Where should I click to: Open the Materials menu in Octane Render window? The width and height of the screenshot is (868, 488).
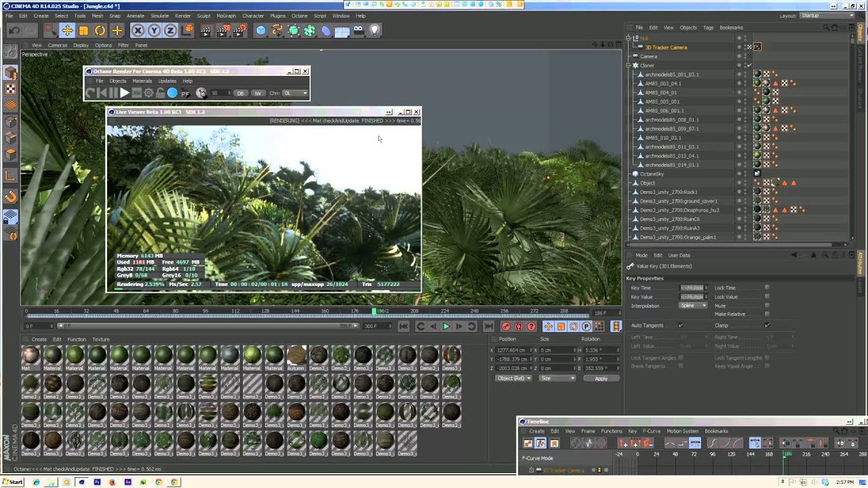pos(142,81)
